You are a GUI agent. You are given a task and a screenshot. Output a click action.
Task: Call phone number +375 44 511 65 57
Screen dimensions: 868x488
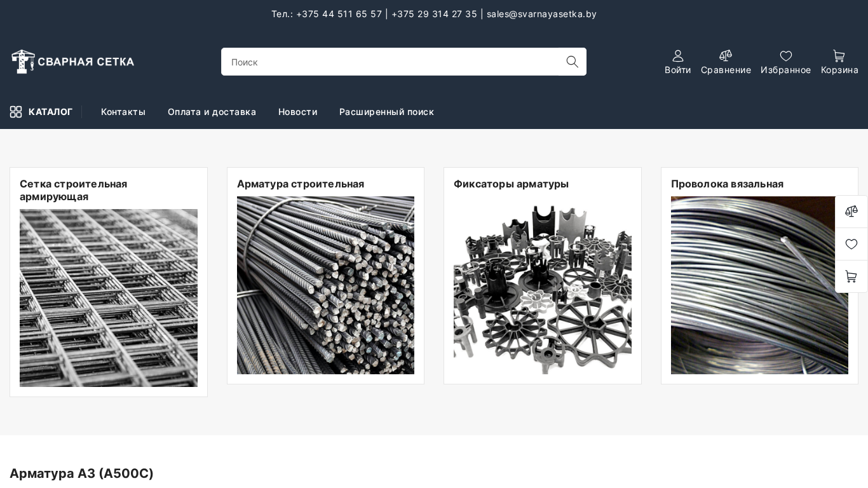pos(339,14)
